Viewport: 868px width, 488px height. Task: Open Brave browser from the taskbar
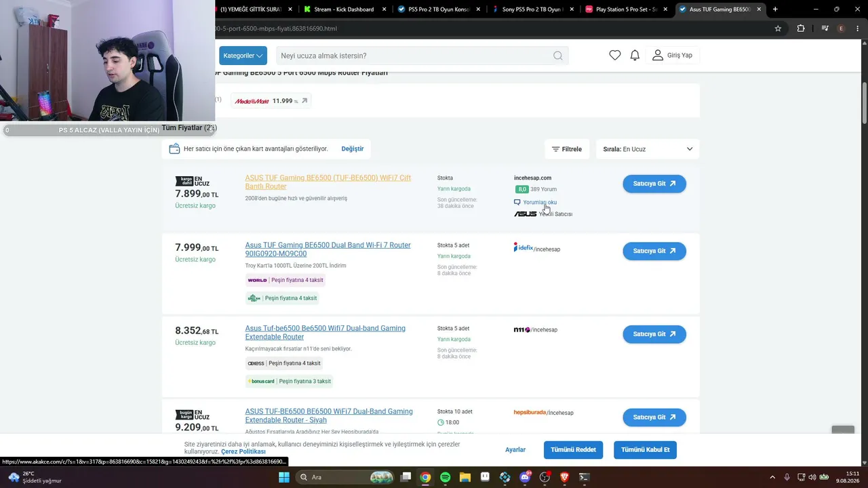point(565,477)
